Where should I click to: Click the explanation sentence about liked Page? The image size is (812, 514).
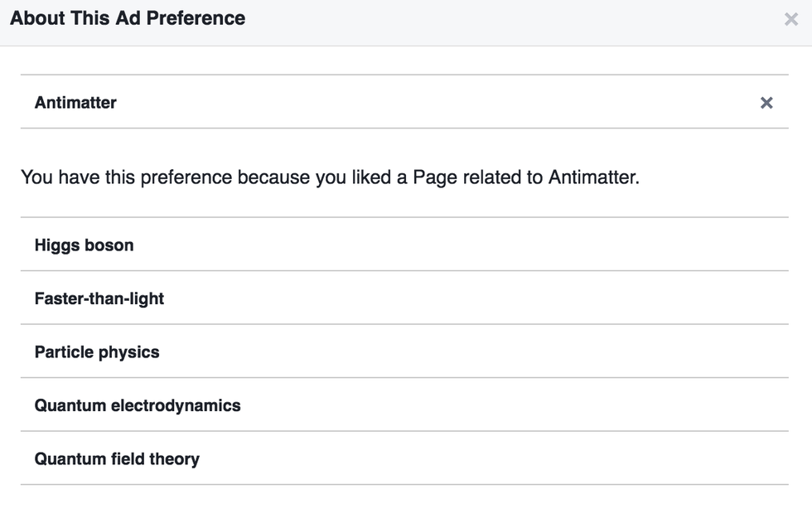pos(330,177)
